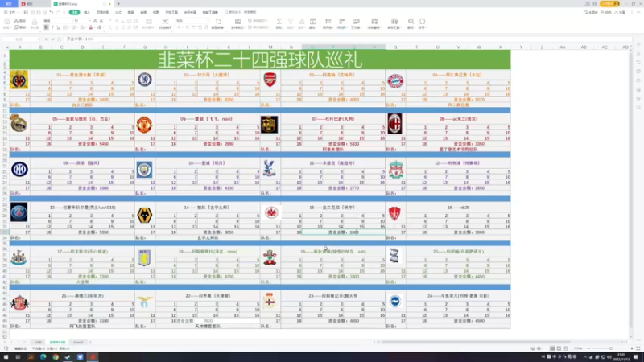Click the Merge and center cells icon
The image size is (644, 362).
[x=149, y=22]
